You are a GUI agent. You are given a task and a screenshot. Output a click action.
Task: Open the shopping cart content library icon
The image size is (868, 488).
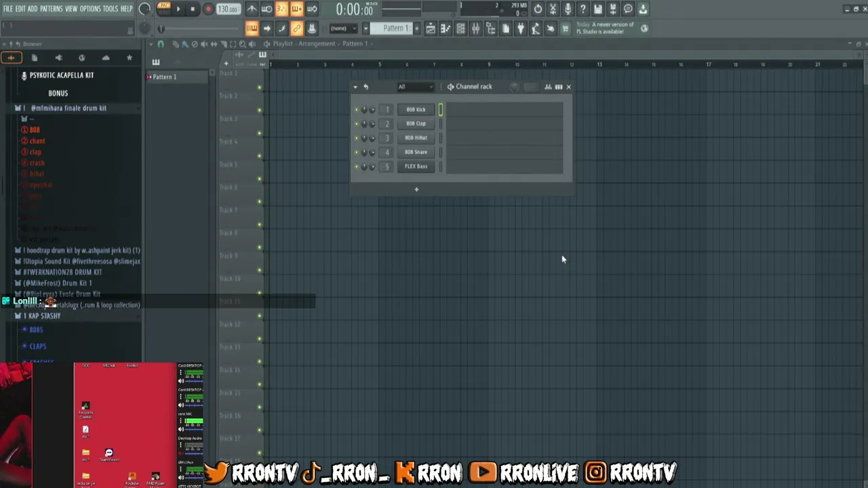point(565,28)
